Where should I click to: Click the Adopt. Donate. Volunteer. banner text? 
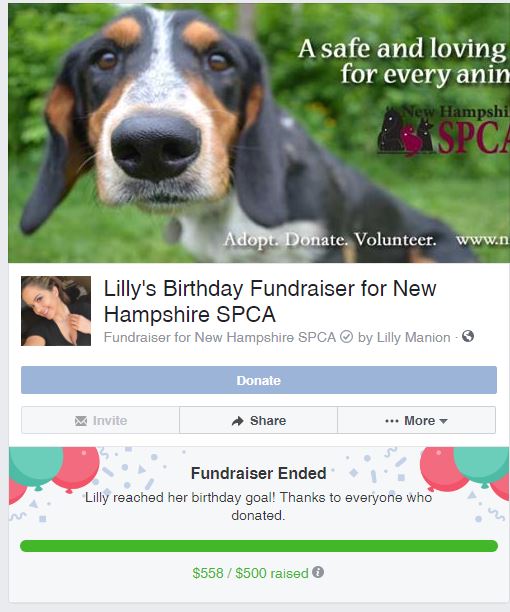(x=330, y=239)
